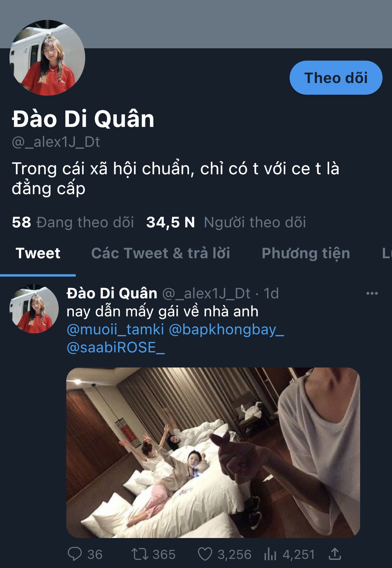Open the @bapkhongbay_ mention
Viewport: 392px width, 568px height.
coord(227,329)
